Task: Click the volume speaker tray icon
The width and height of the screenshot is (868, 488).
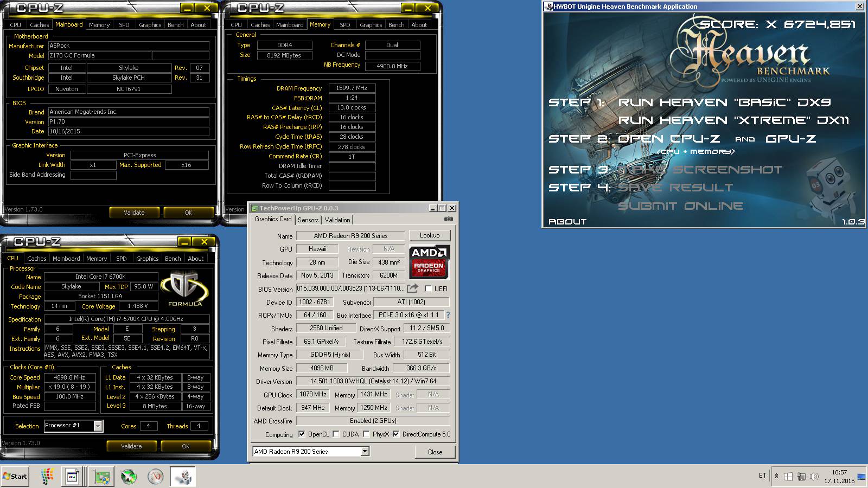Action: (x=814, y=477)
